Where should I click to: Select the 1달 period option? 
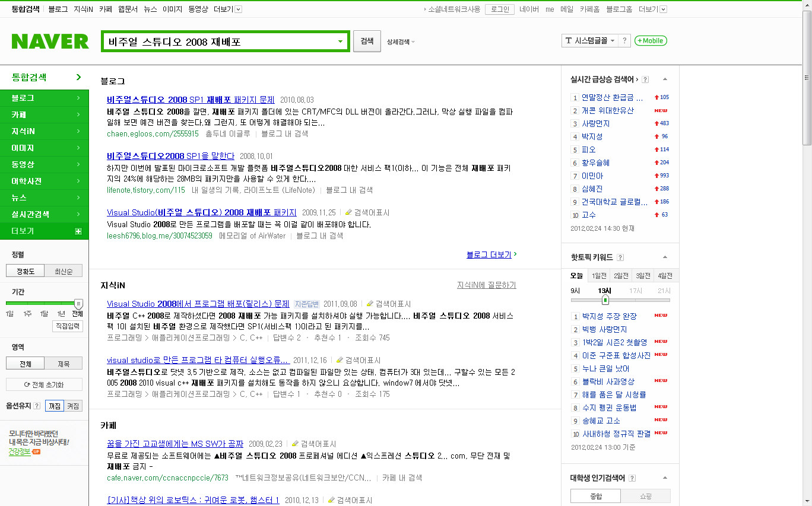click(44, 314)
